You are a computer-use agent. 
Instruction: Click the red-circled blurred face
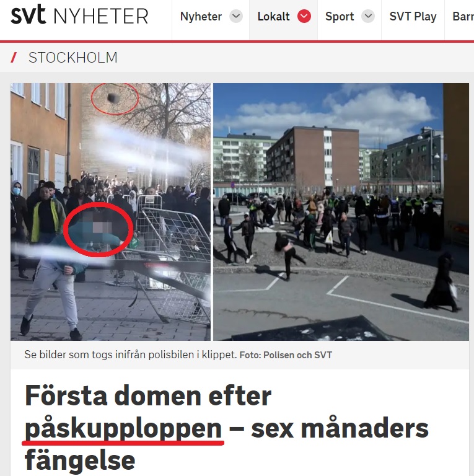[x=99, y=229]
